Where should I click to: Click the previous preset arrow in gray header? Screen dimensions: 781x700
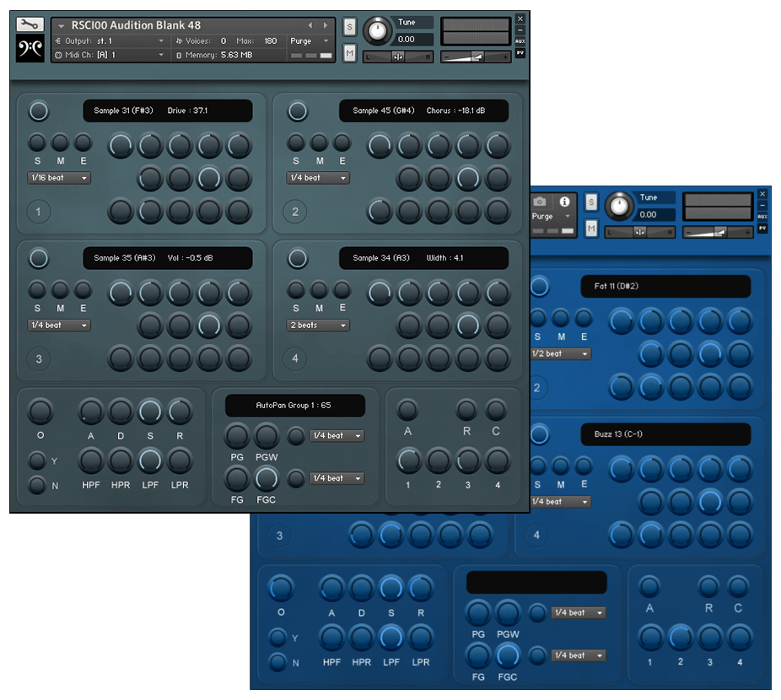[310, 25]
